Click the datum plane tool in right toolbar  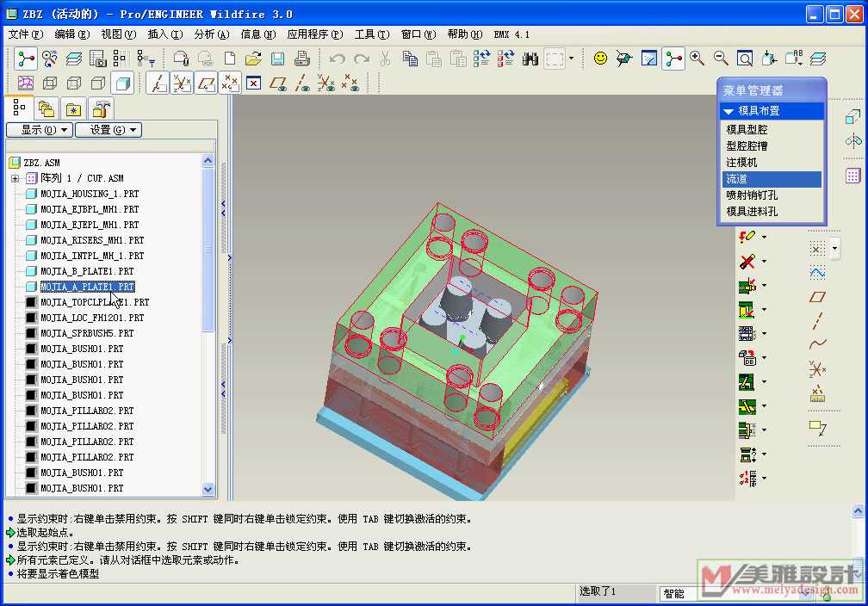click(x=818, y=297)
